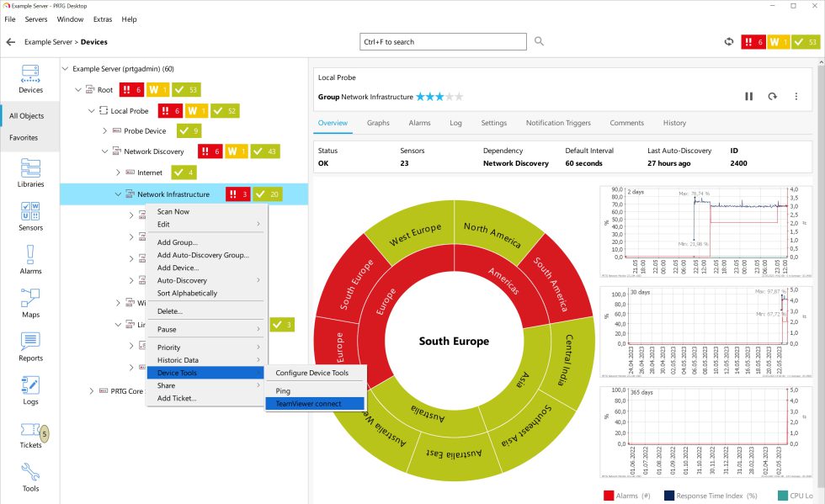This screenshot has height=504, width=825.
Task: Open the Notification Triggers tab
Action: pyautogui.click(x=558, y=123)
